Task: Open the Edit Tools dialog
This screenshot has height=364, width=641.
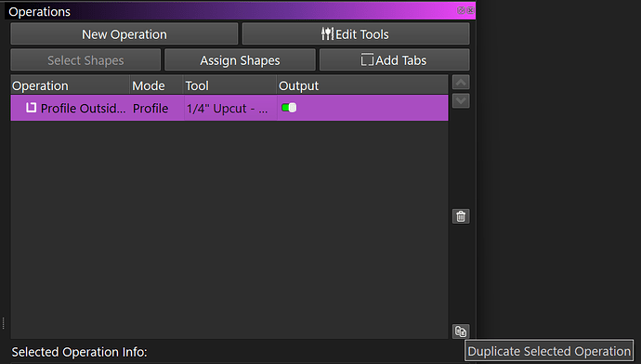Action: (x=356, y=34)
